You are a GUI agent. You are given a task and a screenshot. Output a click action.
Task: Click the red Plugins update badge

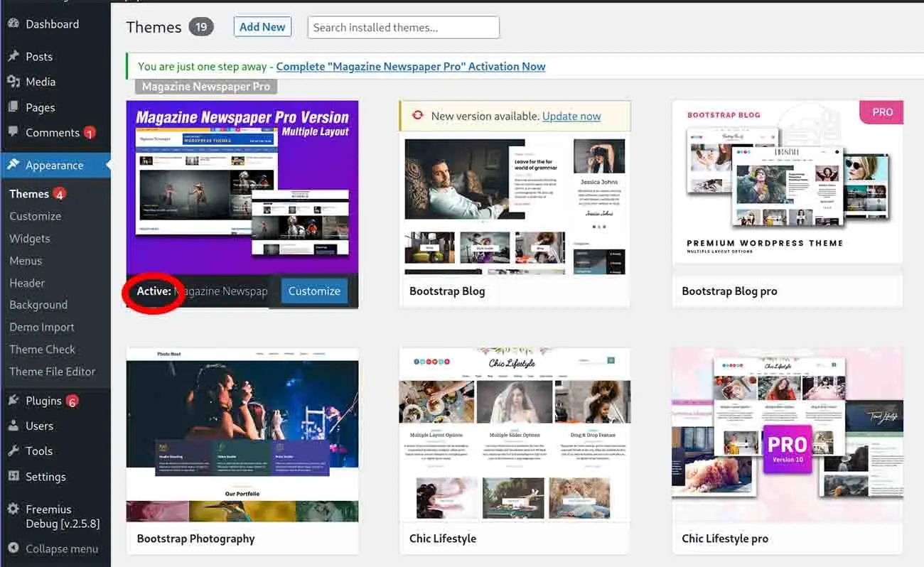pyautogui.click(x=72, y=401)
